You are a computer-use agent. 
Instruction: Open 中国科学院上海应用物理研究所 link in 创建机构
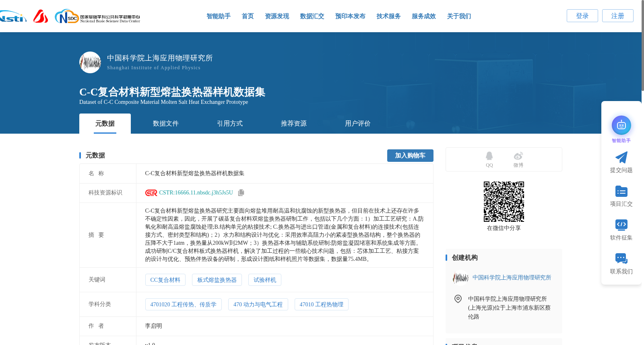click(x=512, y=278)
